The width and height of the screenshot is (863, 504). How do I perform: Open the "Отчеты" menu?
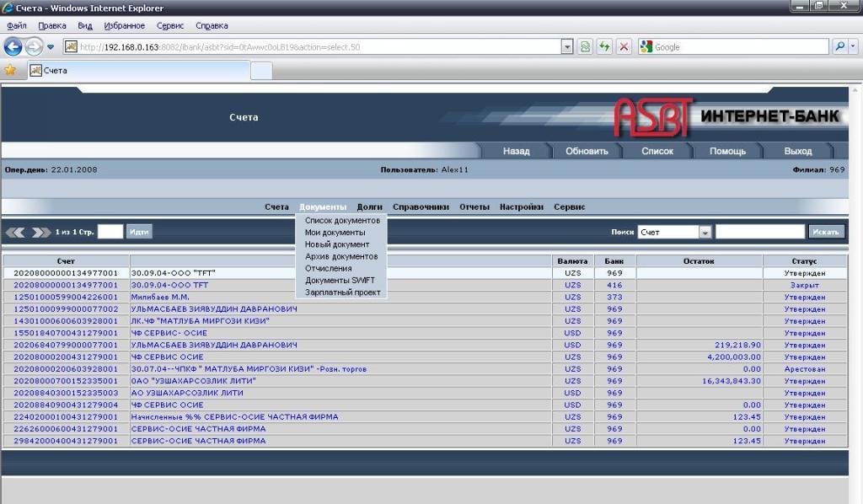[474, 206]
